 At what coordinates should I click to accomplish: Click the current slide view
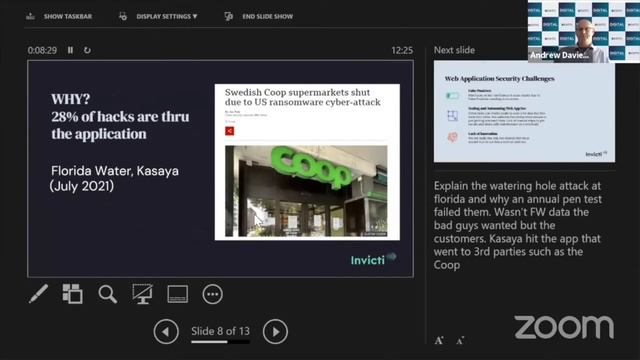pos(220,169)
